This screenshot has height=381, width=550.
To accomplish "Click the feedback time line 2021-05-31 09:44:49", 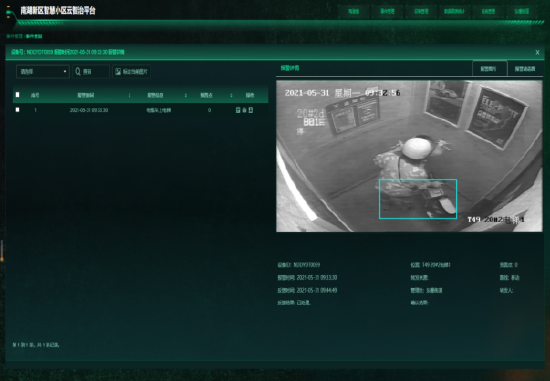I will point(307,290).
